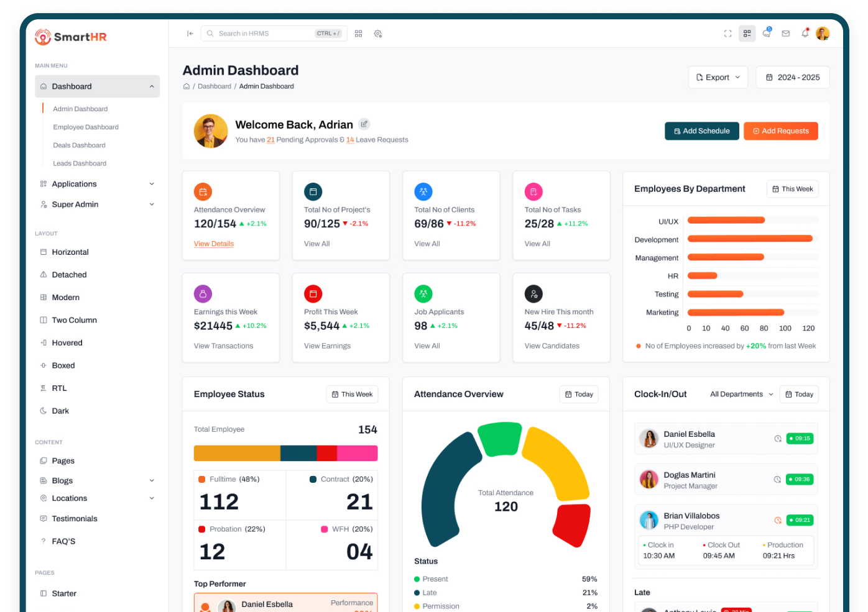This screenshot has width=868, height=612.
Task: Click the View Details link
Action: coord(214,244)
